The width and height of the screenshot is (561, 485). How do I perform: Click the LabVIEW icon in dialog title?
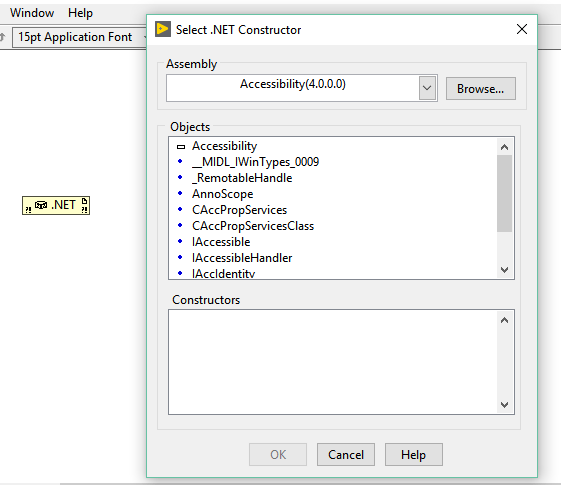pyautogui.click(x=163, y=29)
